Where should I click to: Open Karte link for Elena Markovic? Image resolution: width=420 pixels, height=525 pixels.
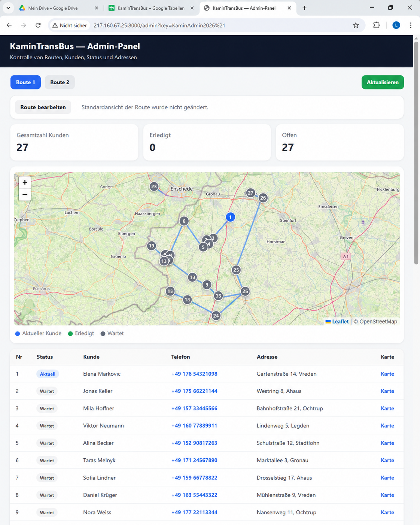[387, 374]
